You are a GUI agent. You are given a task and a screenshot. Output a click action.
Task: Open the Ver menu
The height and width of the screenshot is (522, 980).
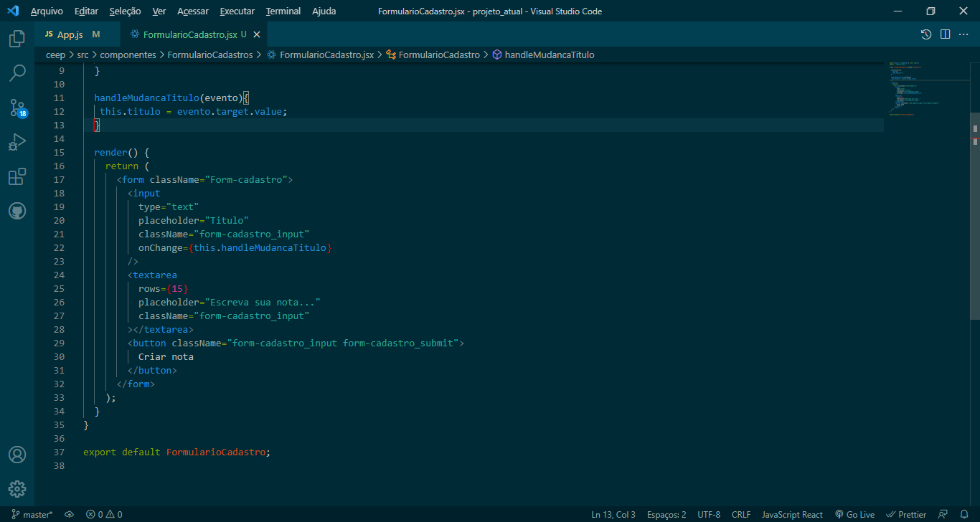point(159,11)
